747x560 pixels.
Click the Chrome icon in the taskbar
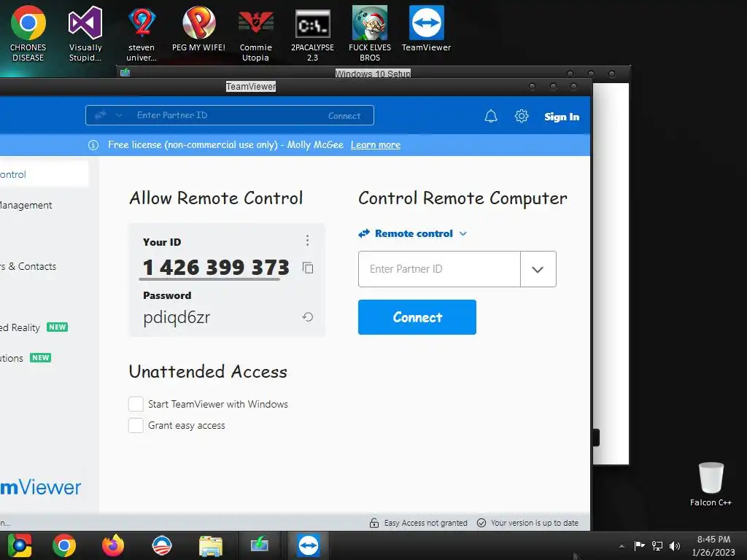click(x=64, y=545)
